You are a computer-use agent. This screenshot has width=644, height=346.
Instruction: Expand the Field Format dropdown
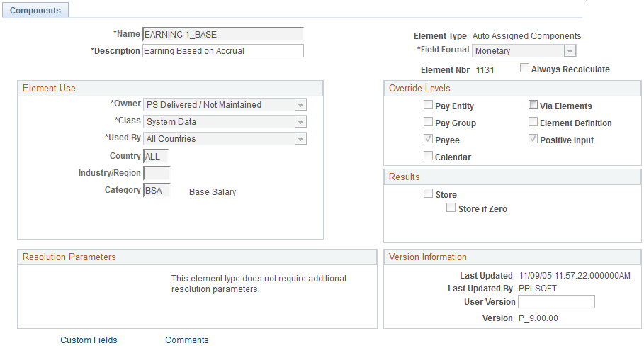click(x=524, y=51)
